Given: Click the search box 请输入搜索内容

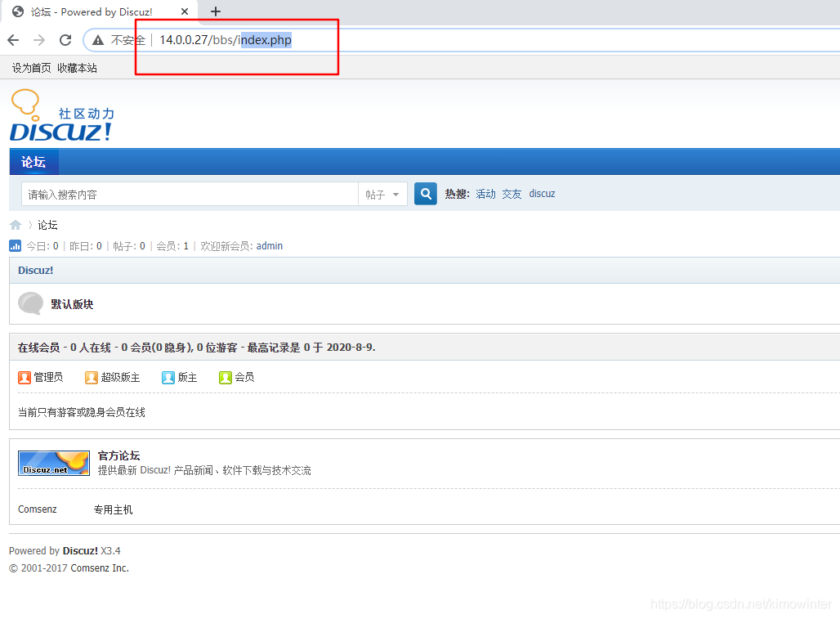Looking at the screenshot, I should [x=190, y=194].
